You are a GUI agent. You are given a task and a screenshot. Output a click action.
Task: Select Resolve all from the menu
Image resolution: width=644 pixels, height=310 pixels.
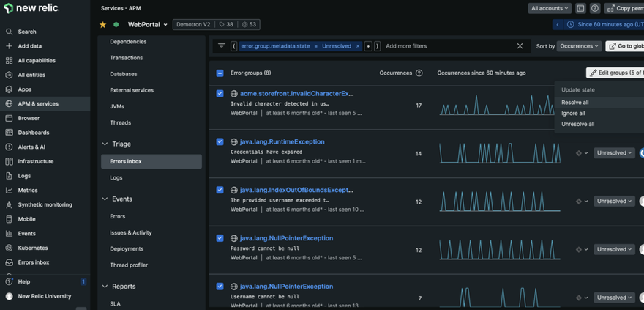(x=575, y=103)
